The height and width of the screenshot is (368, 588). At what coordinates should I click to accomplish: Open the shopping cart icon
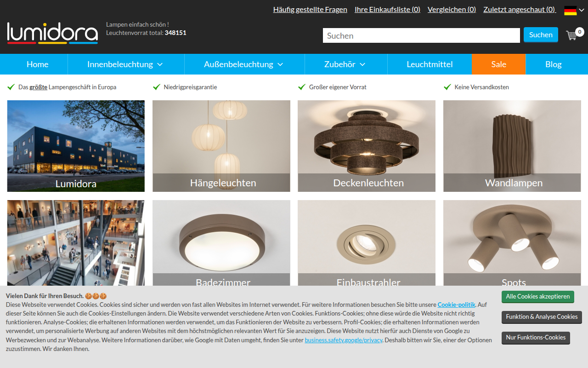point(572,35)
